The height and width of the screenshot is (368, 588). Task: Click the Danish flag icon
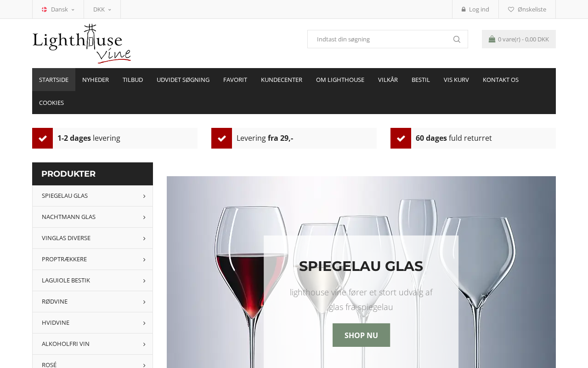(45, 9)
